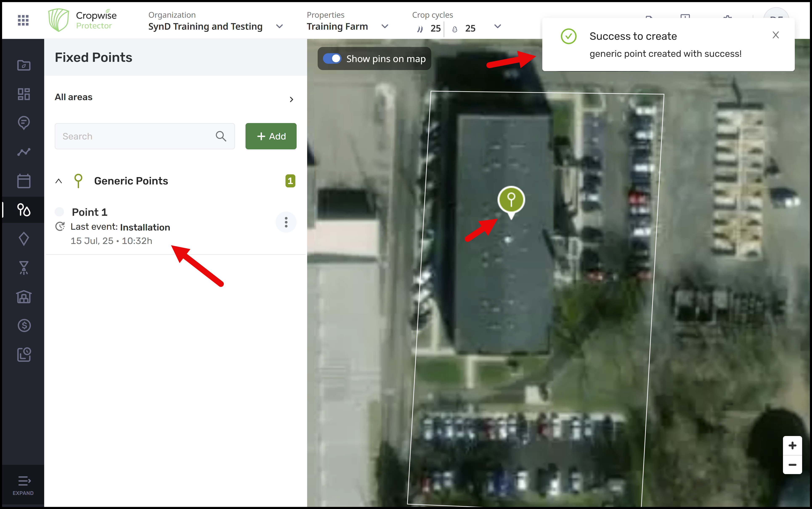The height and width of the screenshot is (509, 812).
Task: Click the diamond shaped sidebar icon
Action: (24, 239)
